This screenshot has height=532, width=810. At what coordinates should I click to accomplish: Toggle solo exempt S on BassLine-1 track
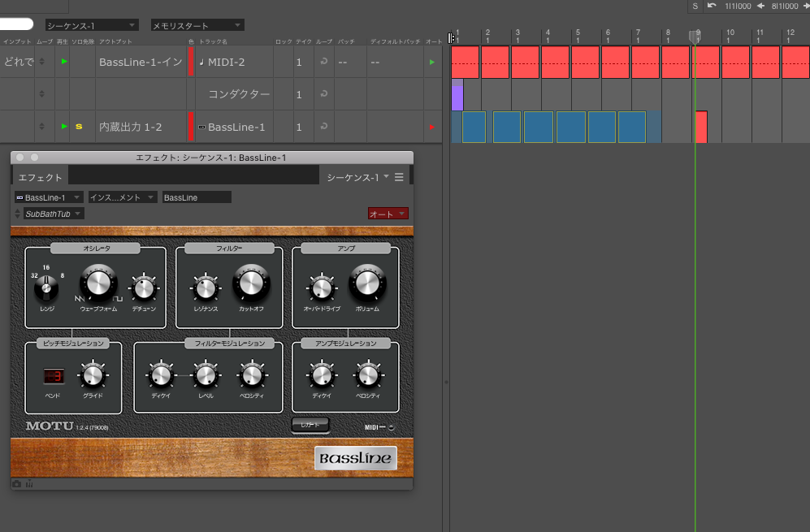[x=79, y=127]
